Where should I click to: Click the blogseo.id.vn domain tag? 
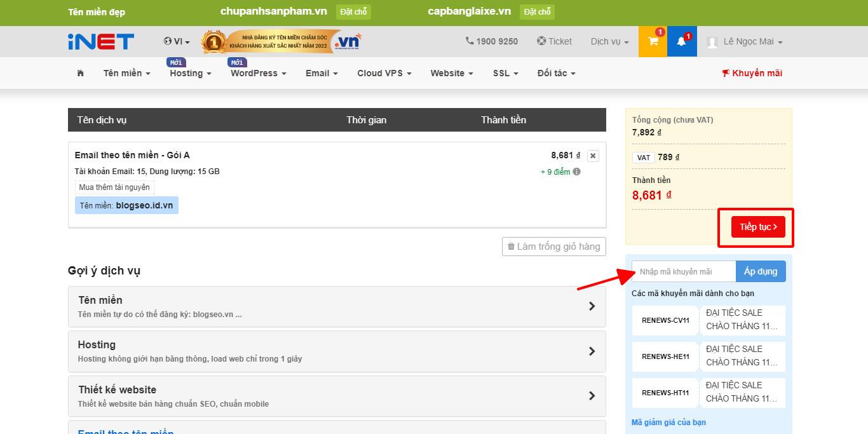[126, 205]
